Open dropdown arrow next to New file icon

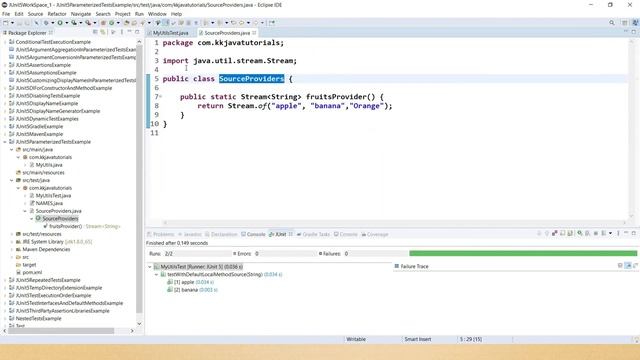12,23
